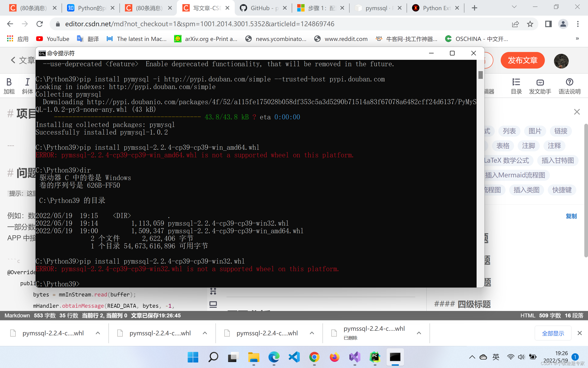Viewport: 588px width, 368px height.
Task: Insert 列表 markdown snippet
Action: pos(509,131)
